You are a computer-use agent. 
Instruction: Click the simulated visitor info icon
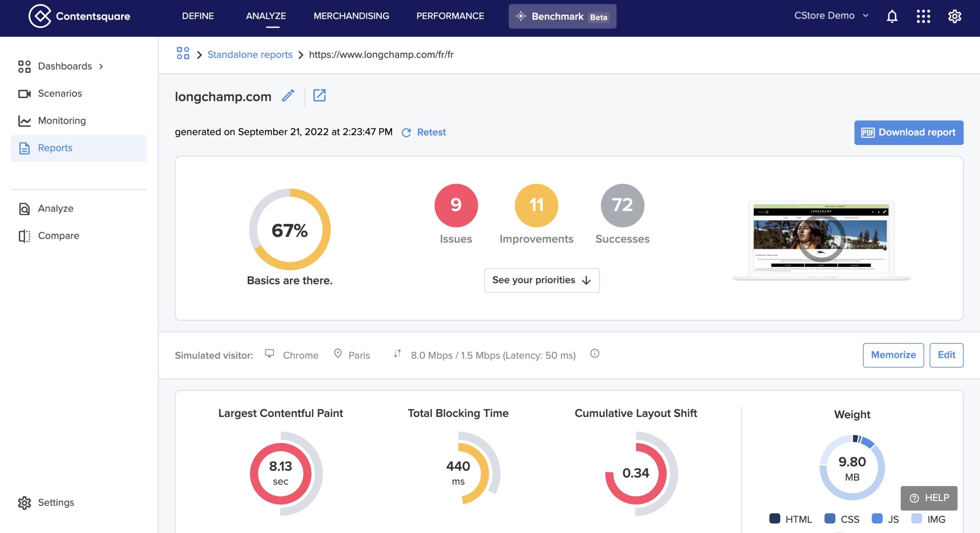(x=595, y=353)
